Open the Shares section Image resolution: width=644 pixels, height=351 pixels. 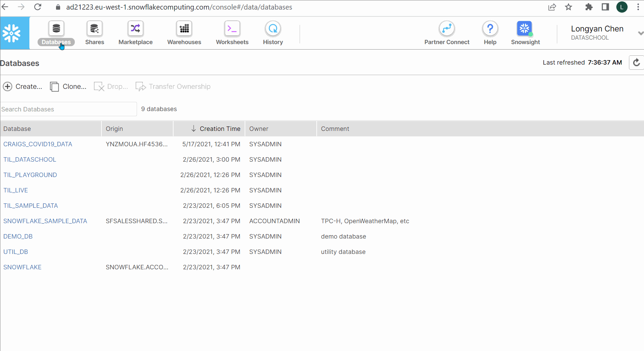pyautogui.click(x=94, y=33)
